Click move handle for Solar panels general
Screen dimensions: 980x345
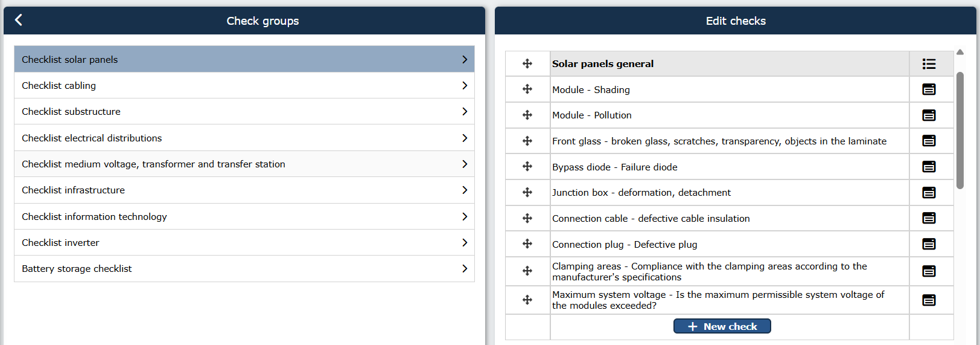(527, 63)
